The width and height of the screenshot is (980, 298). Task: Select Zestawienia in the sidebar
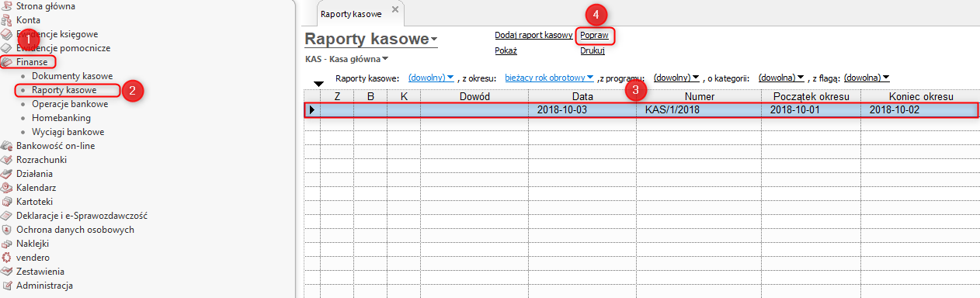40,272
